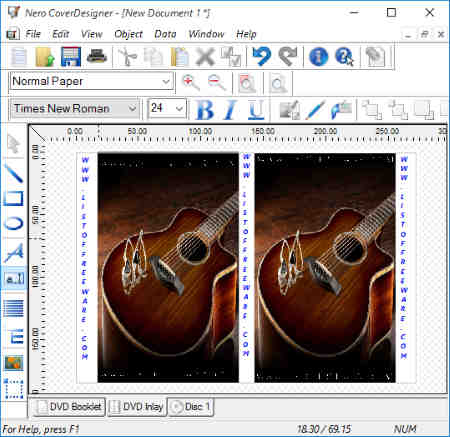The width and height of the screenshot is (450, 437).
Task: Toggle Italic formatting
Action: tap(230, 109)
